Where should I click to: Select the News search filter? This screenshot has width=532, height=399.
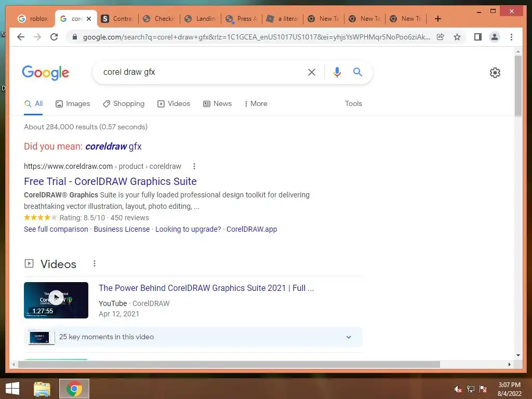(x=217, y=104)
